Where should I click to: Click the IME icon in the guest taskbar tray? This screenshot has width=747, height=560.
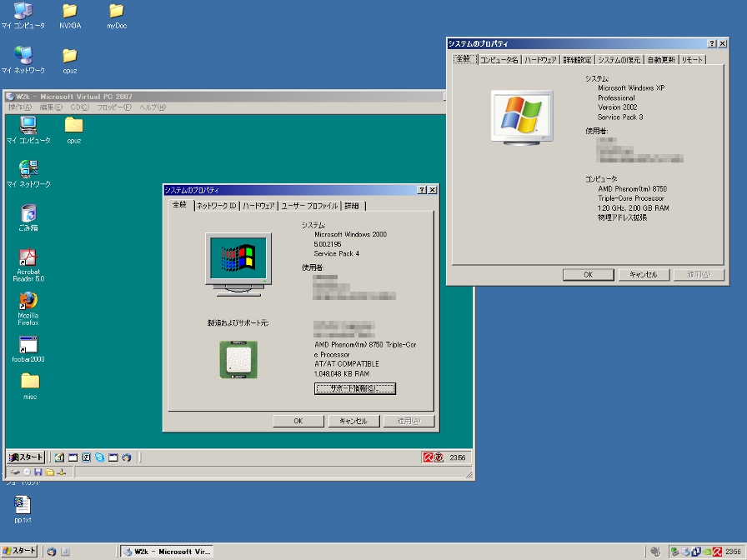pos(439,457)
